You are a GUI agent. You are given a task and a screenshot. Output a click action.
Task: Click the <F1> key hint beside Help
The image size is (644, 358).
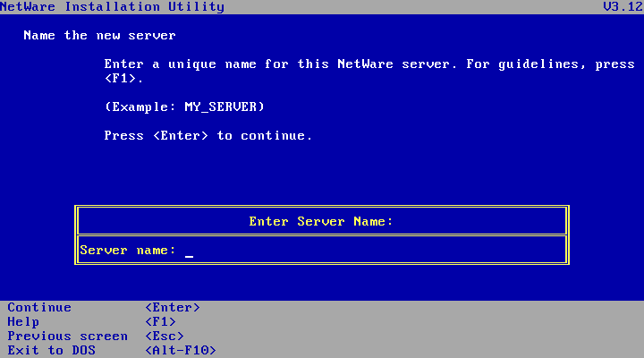160,322
